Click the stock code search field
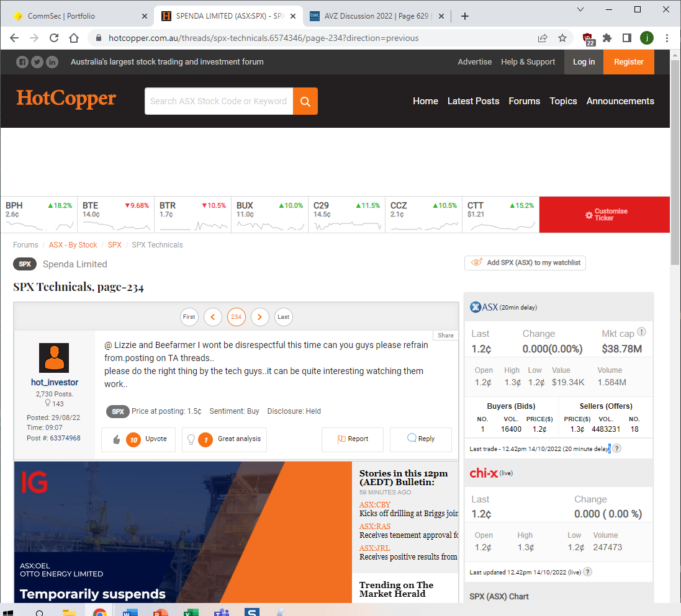 tap(219, 101)
